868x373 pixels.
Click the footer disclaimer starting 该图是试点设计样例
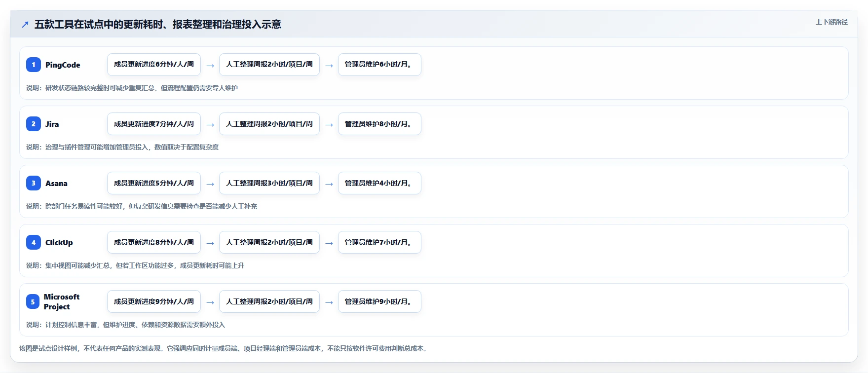[225, 348]
